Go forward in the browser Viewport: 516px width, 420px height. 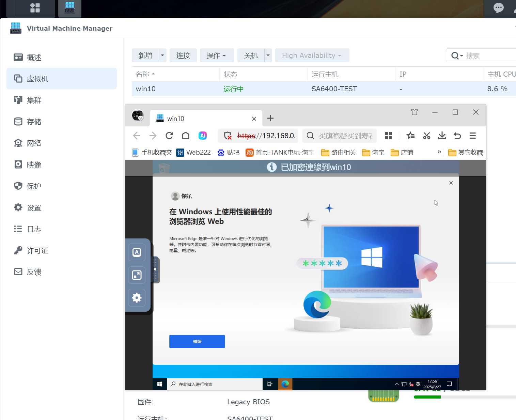(x=153, y=136)
